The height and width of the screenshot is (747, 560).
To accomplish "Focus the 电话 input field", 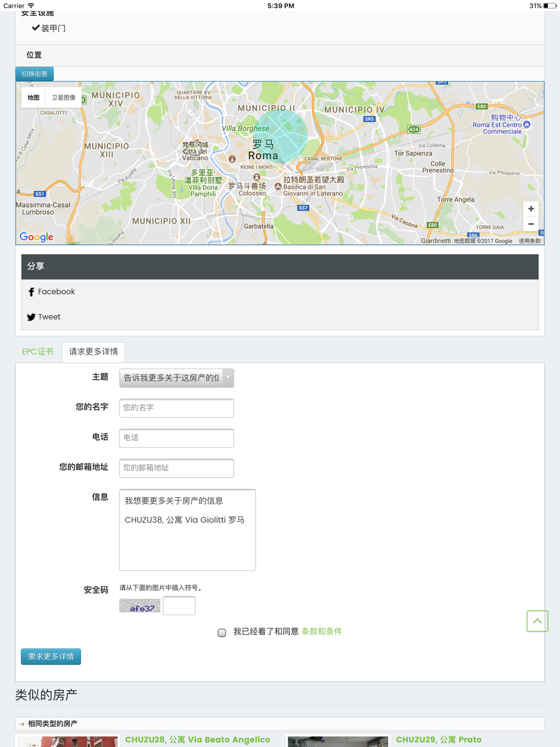I will (176, 438).
